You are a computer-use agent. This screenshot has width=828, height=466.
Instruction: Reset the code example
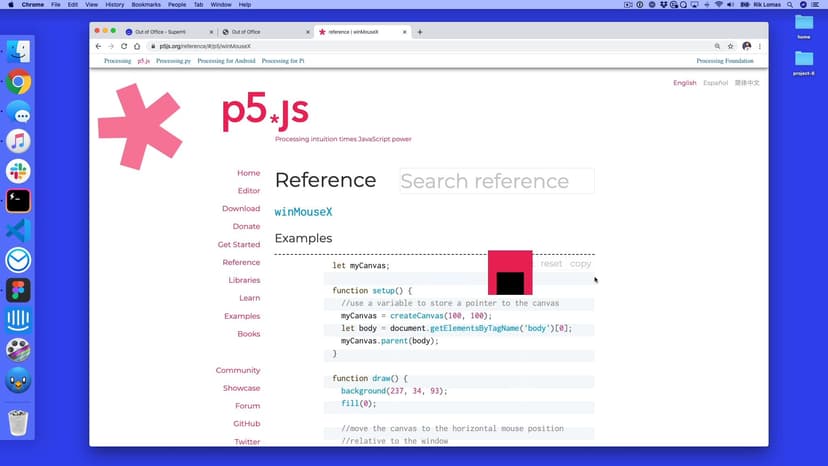click(551, 264)
